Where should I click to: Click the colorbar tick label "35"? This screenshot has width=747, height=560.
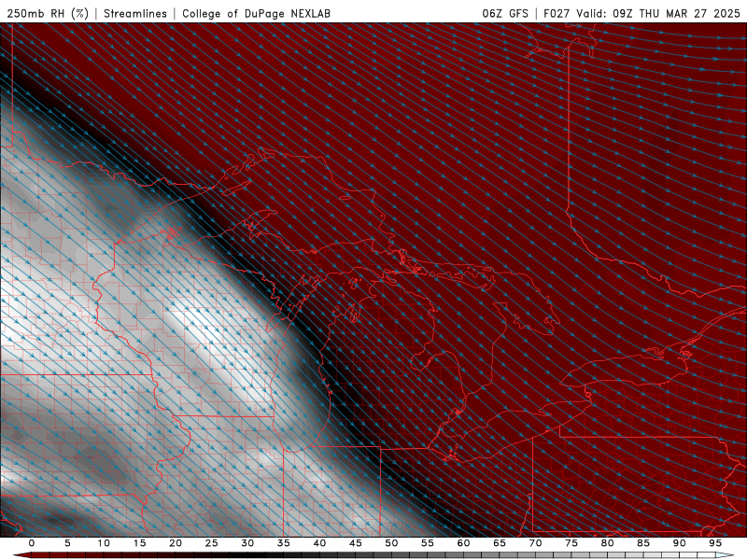284,543
